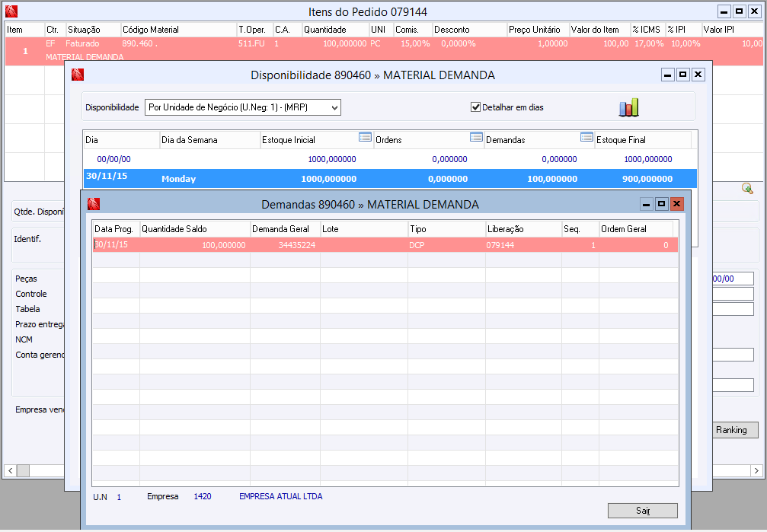This screenshot has height=532, width=767.
Task: Close the Demandas window
Action: click(x=676, y=204)
